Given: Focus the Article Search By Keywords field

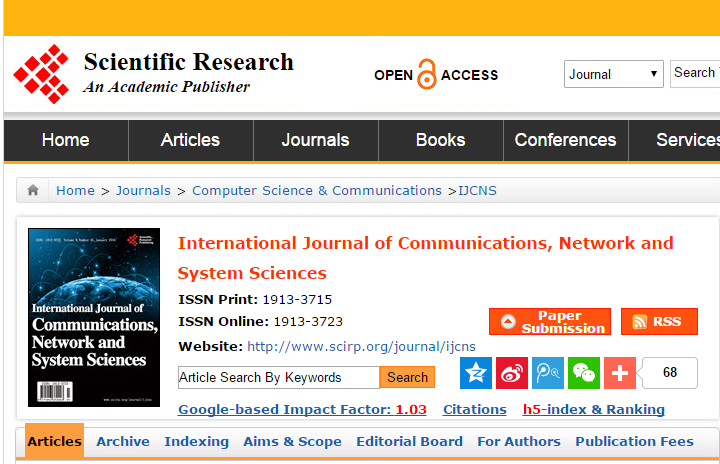Looking at the screenshot, I should pyautogui.click(x=279, y=377).
